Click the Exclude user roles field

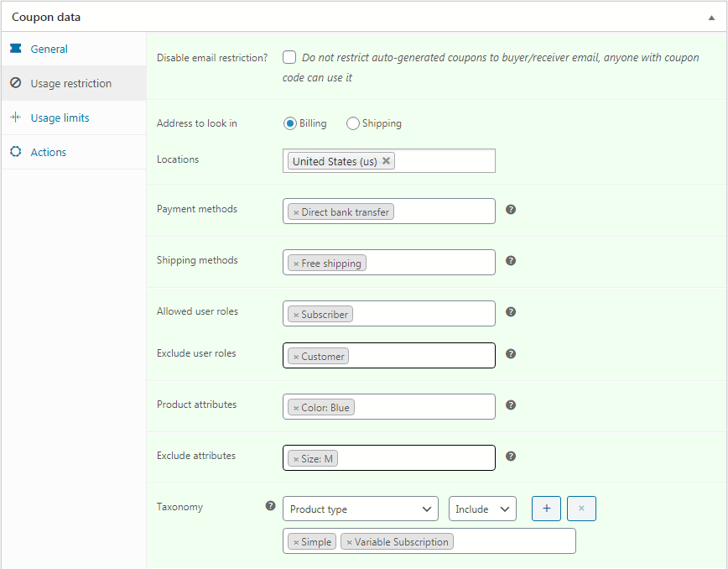click(389, 355)
